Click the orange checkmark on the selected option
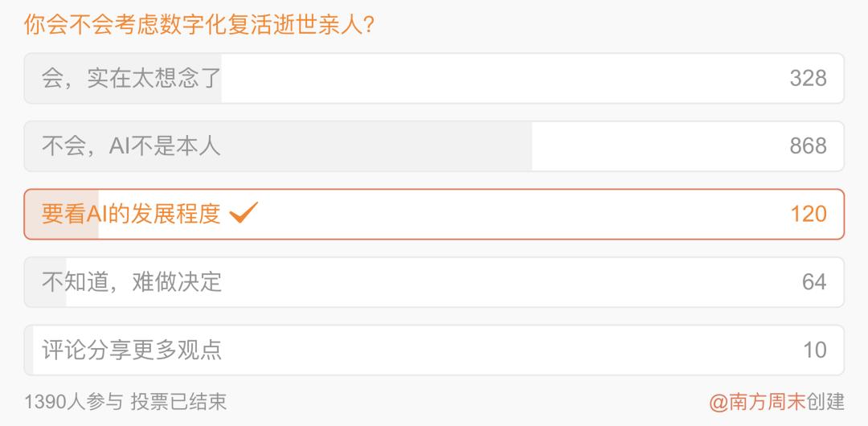The image size is (868, 426). 244,213
